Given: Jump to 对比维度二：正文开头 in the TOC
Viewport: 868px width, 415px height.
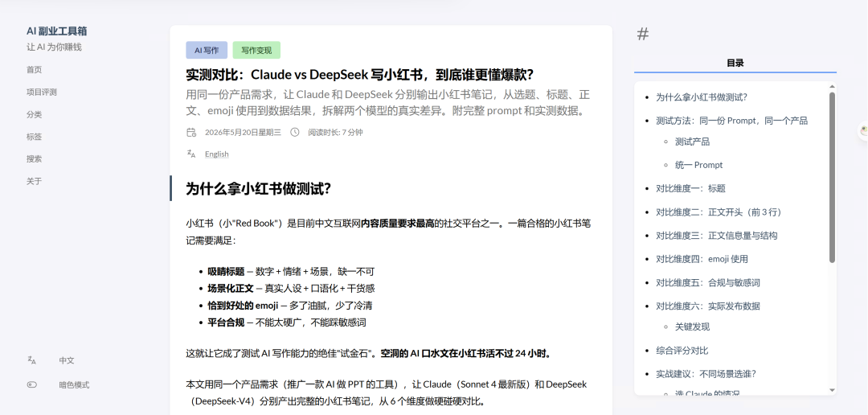Looking at the screenshot, I should click(x=719, y=212).
